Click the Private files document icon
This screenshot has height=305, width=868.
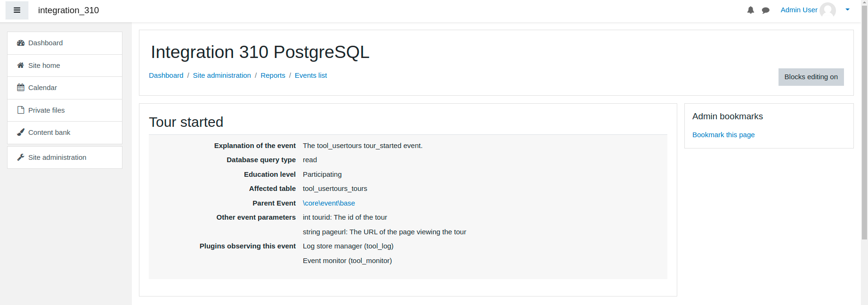(x=21, y=110)
